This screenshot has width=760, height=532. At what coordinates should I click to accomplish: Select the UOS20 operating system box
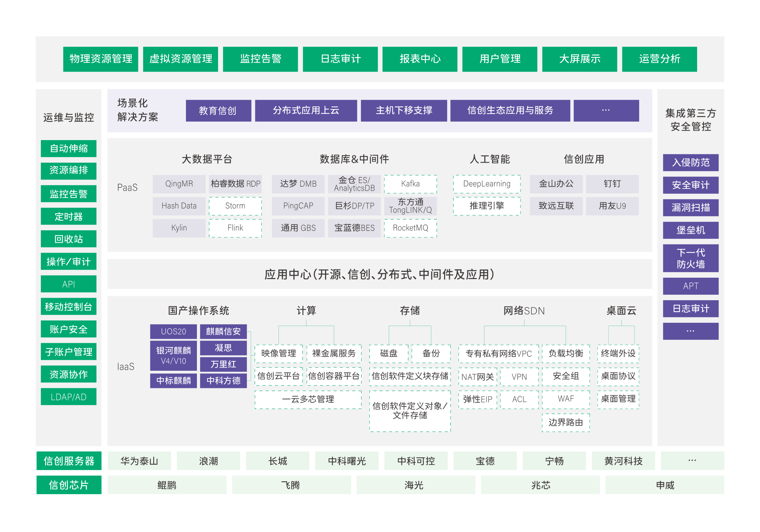[x=174, y=331]
